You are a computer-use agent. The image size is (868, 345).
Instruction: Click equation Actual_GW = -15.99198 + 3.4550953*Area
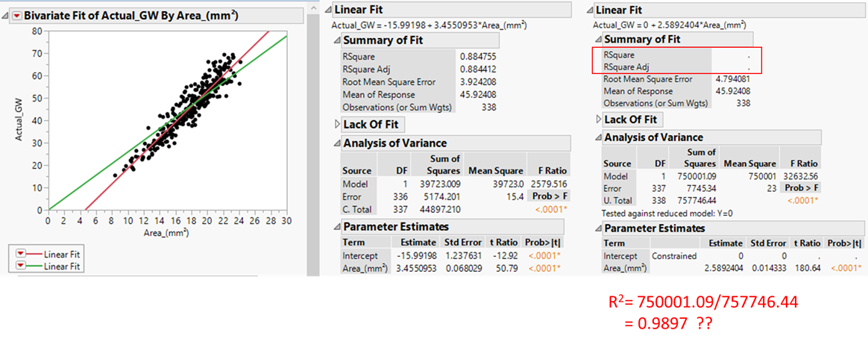point(429,25)
